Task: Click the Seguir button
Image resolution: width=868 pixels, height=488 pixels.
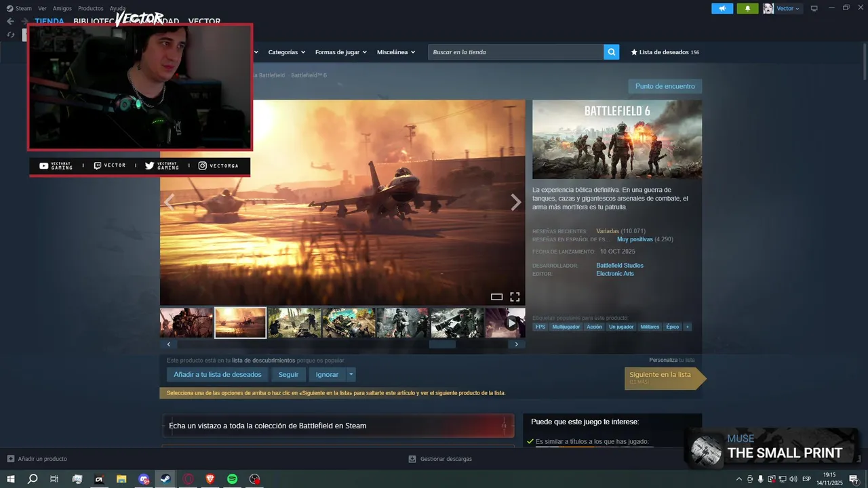Action: coord(288,374)
